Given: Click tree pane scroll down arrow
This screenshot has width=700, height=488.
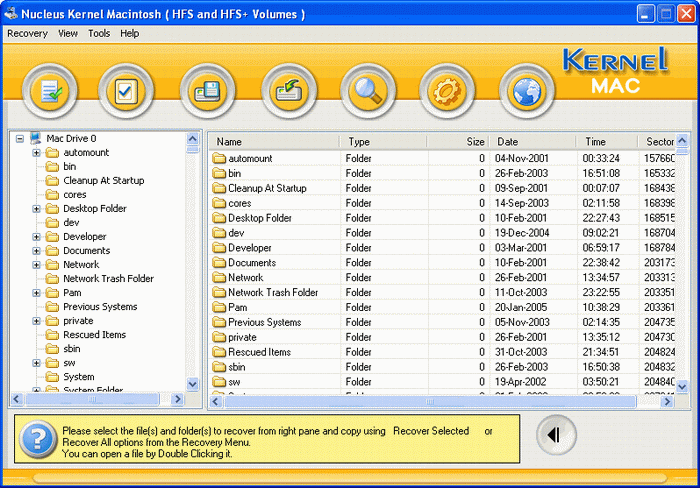Looking at the screenshot, I should tap(192, 384).
